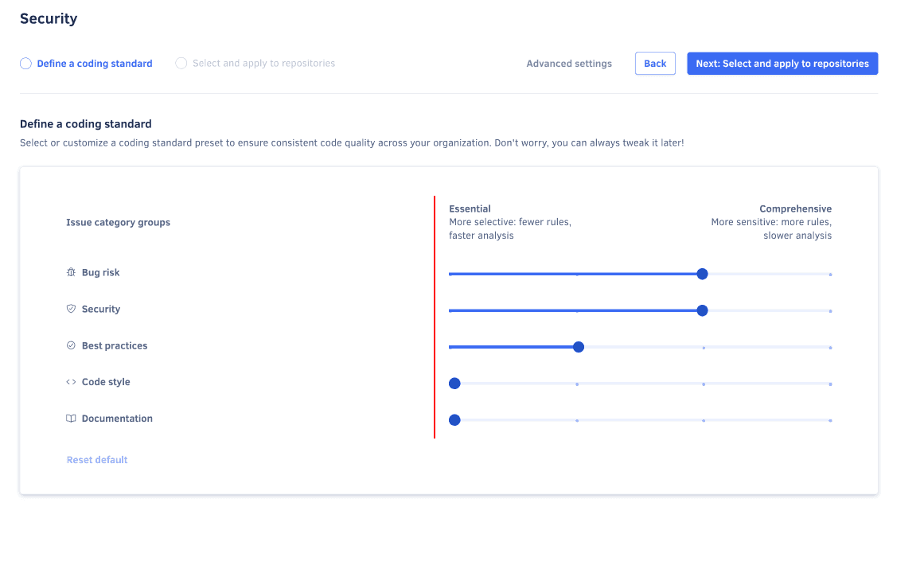Click the Define a coding standard step label
The image size is (924, 569).
(95, 64)
